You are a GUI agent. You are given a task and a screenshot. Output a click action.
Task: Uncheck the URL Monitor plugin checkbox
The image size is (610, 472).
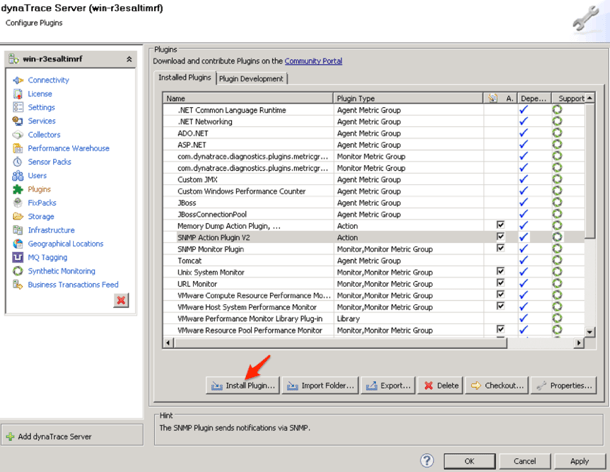500,283
